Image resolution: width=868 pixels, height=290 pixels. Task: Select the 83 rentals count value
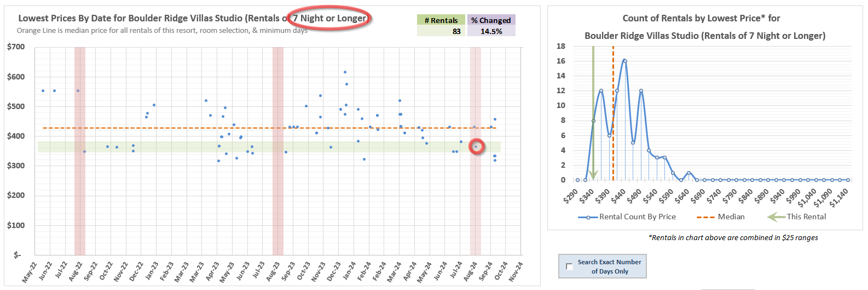[456, 32]
